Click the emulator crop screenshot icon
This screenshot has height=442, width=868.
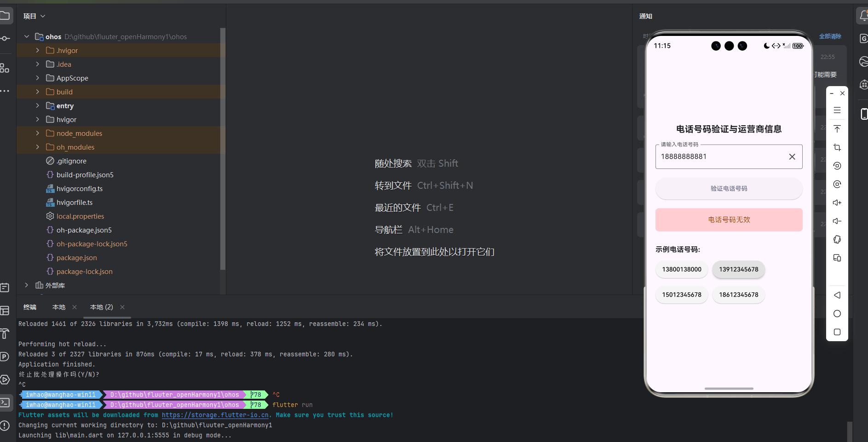[x=837, y=147]
